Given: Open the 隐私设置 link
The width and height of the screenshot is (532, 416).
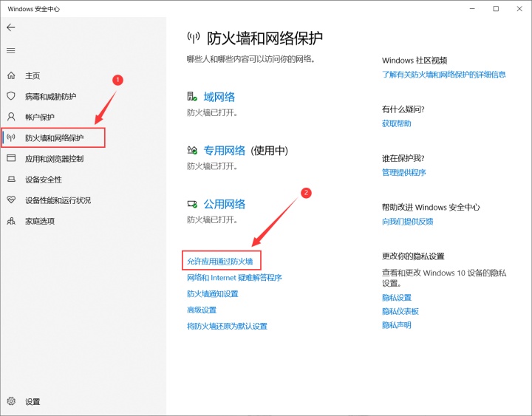Looking at the screenshot, I should click(x=397, y=298).
